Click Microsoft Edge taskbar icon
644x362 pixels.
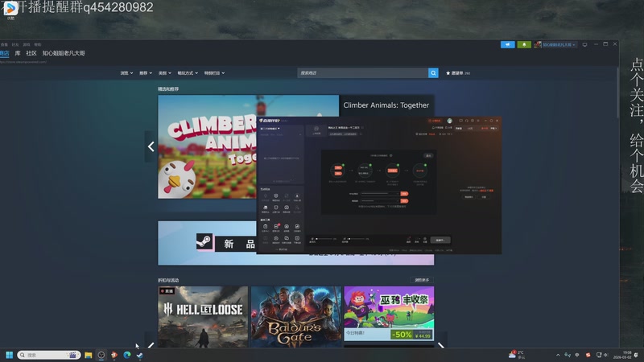pos(127,355)
